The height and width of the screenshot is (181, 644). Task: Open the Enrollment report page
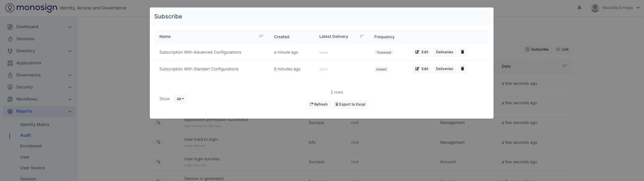31,146
